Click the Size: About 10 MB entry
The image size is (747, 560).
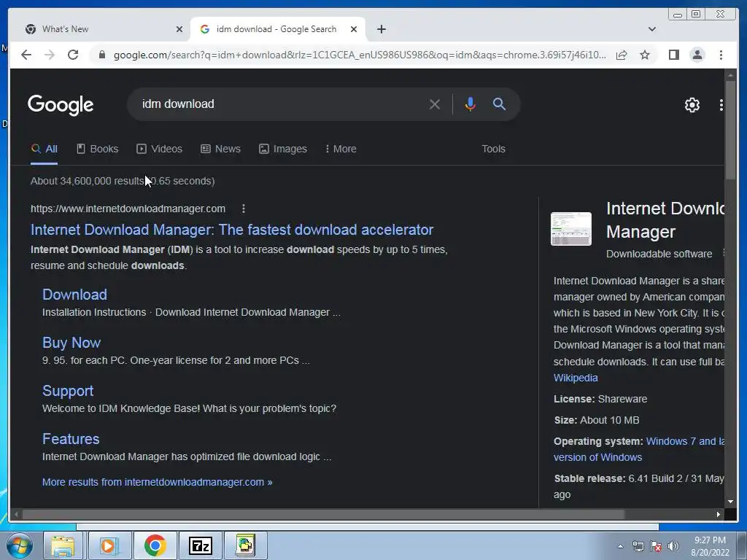point(597,420)
